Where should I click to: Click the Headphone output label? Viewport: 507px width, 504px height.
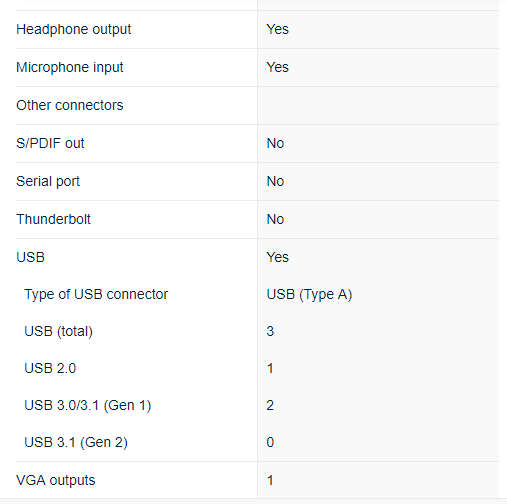tap(74, 30)
